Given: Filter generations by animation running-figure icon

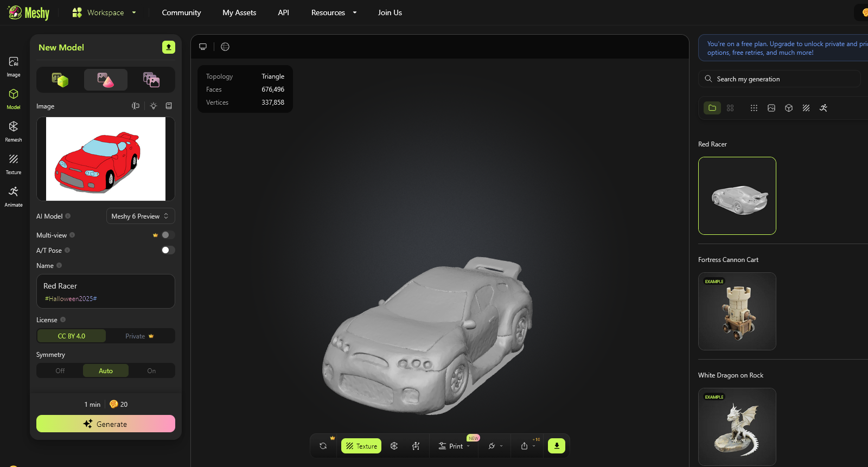Looking at the screenshot, I should (824, 108).
